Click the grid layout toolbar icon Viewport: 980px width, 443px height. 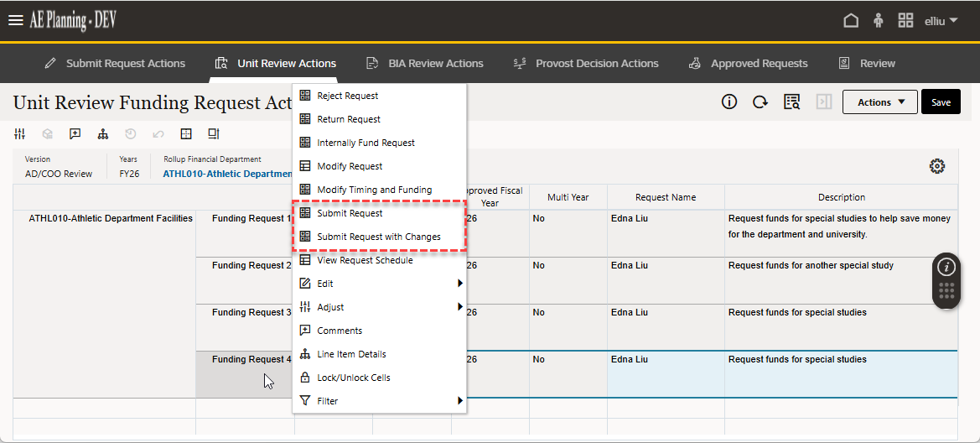pos(185,134)
